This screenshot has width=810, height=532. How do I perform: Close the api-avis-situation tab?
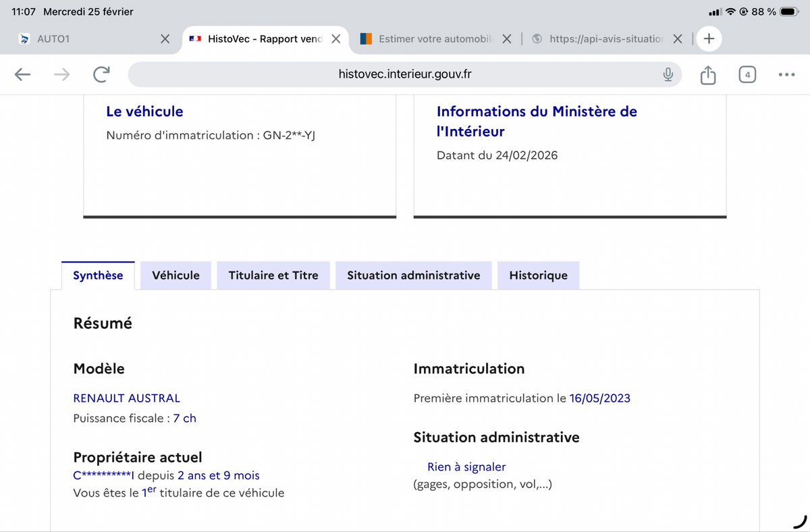click(x=678, y=39)
